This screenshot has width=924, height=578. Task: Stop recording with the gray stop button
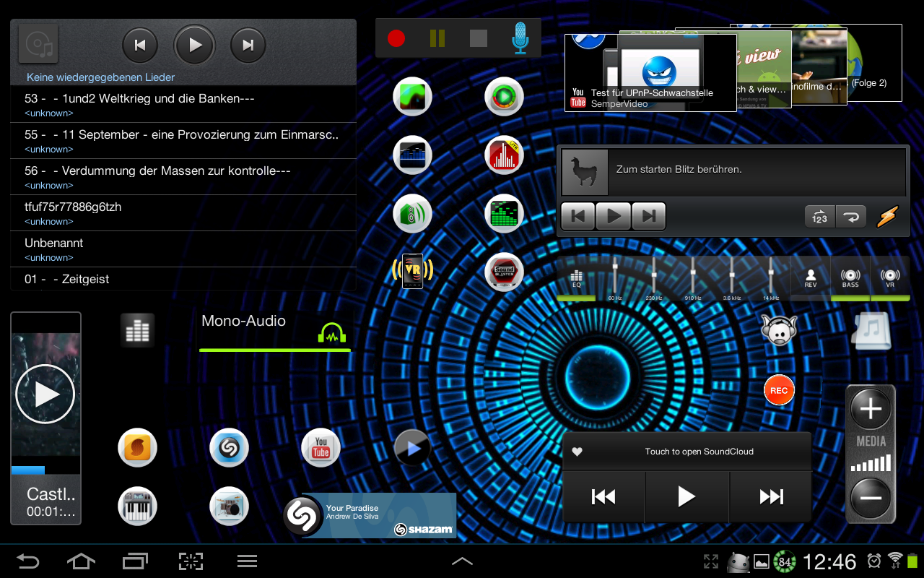click(x=479, y=38)
